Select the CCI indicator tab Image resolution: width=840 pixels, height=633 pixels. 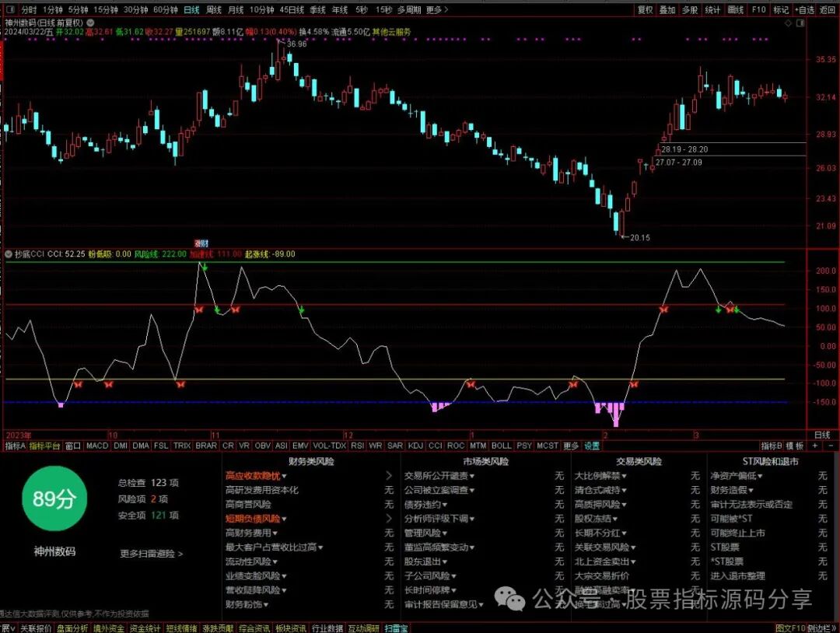point(436,446)
